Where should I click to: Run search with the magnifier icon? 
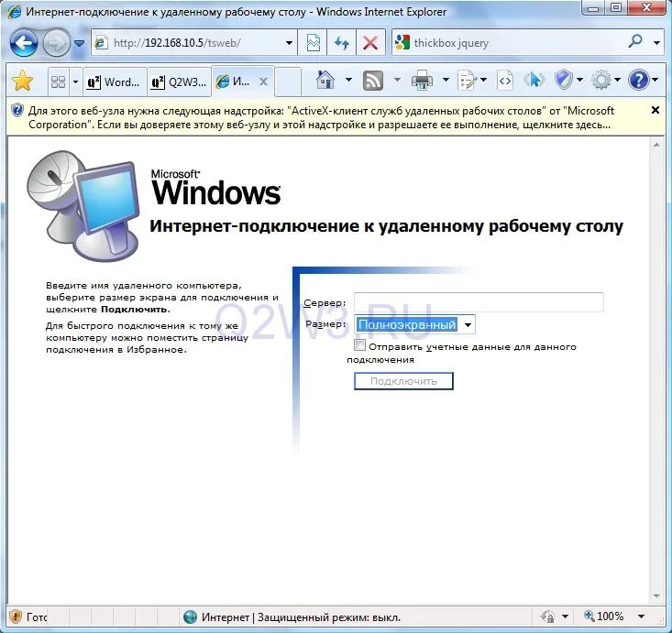pos(635,41)
